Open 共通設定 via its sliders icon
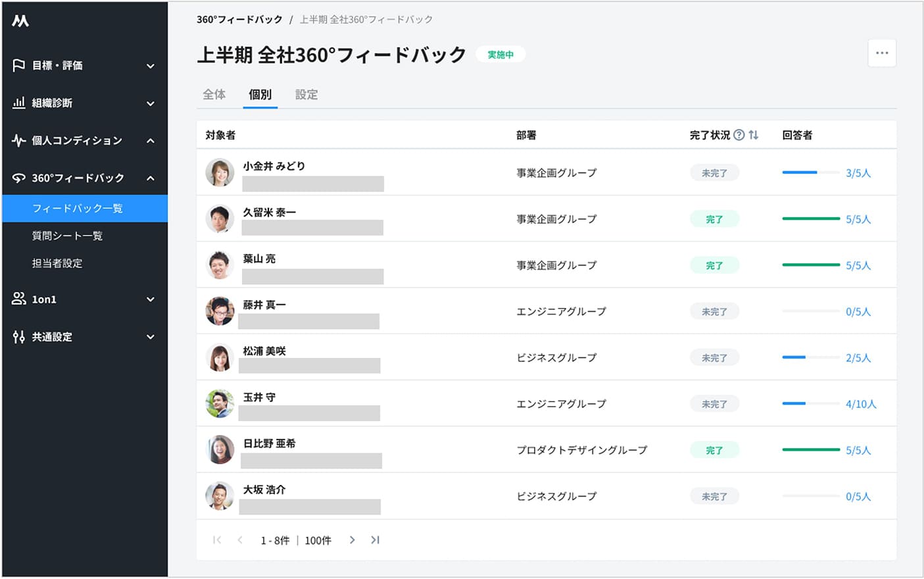This screenshot has height=579, width=924. pyautogui.click(x=18, y=337)
